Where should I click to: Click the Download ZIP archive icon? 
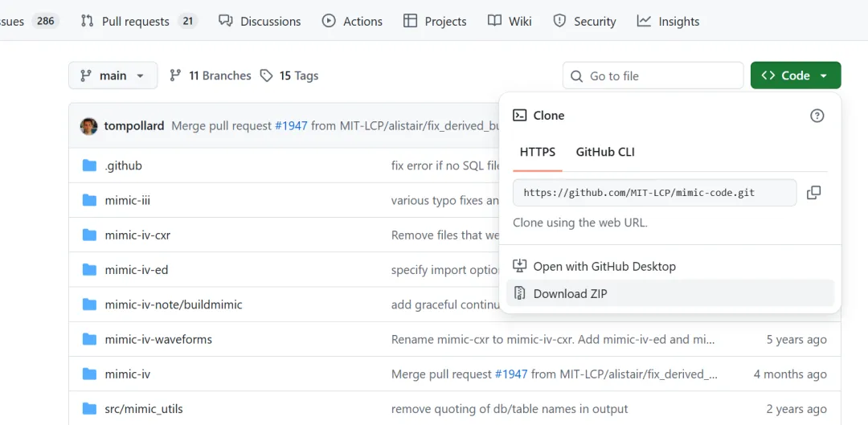pos(520,293)
